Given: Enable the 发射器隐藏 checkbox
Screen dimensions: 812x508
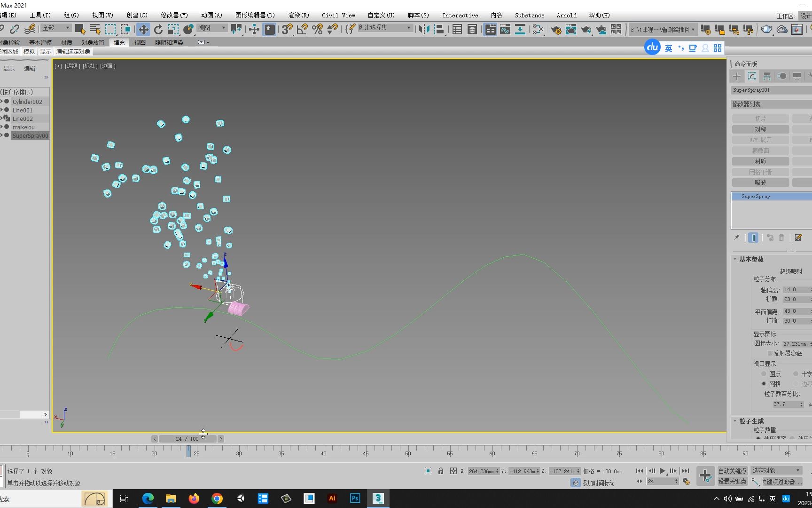Looking at the screenshot, I should 770,353.
